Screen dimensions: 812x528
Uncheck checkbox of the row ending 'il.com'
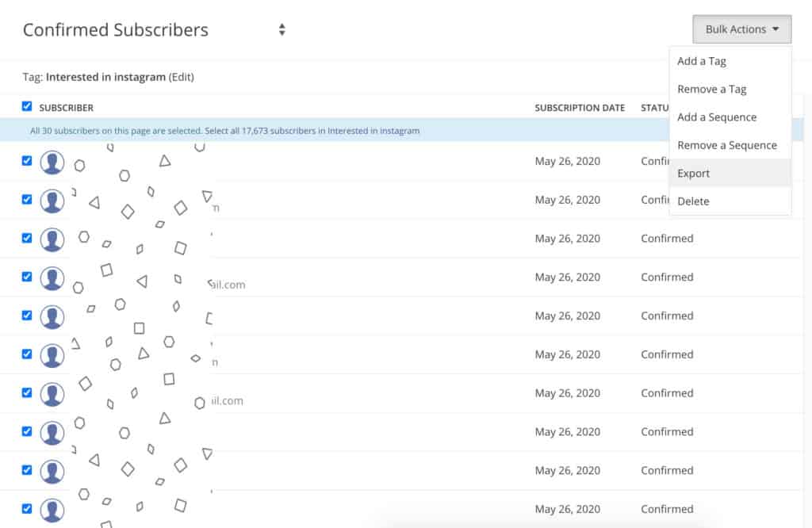(x=27, y=393)
